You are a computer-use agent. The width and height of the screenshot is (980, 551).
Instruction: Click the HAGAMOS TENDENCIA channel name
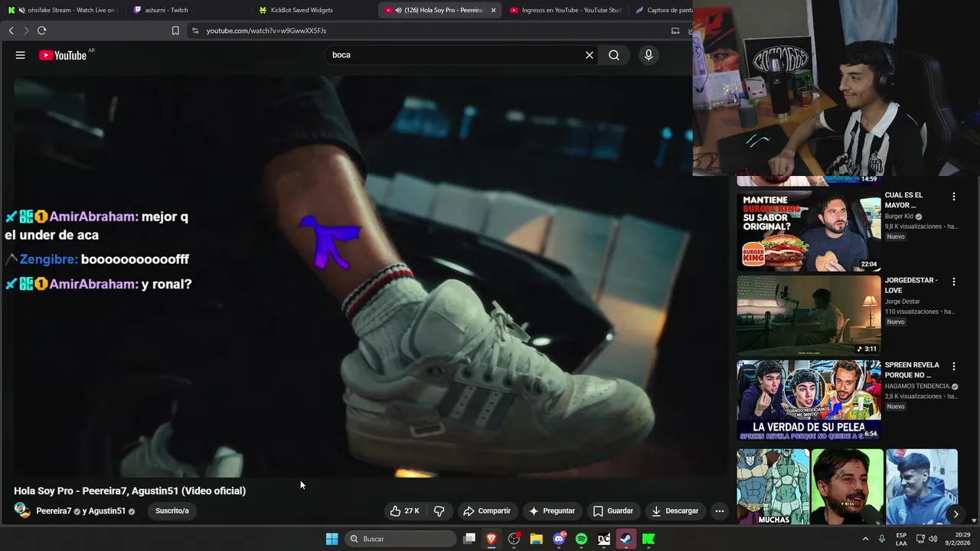(917, 386)
